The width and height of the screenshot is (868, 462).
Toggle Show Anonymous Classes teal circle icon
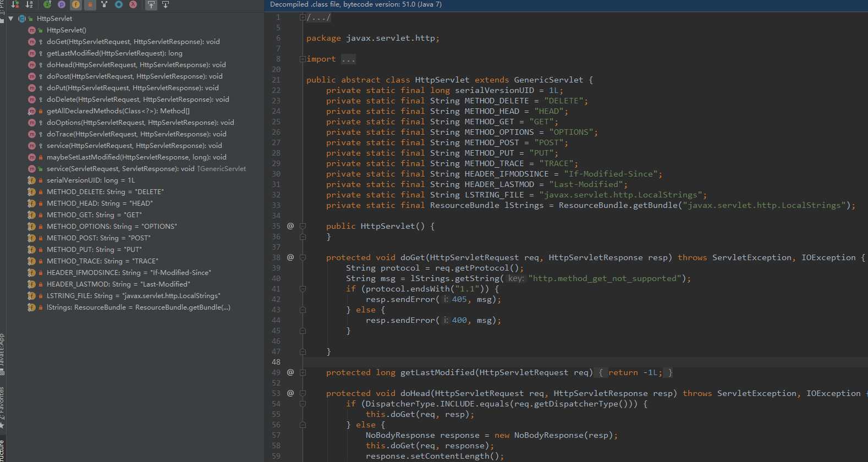119,4
